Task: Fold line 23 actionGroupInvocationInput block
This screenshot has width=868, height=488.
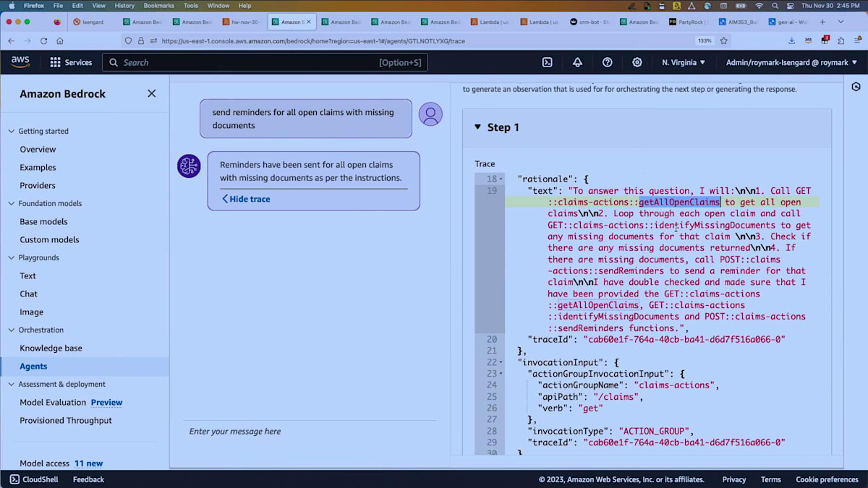Action: 501,374
